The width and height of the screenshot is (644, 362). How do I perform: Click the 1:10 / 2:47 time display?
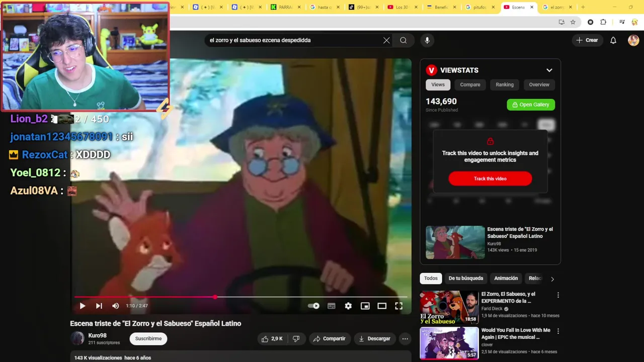click(137, 306)
